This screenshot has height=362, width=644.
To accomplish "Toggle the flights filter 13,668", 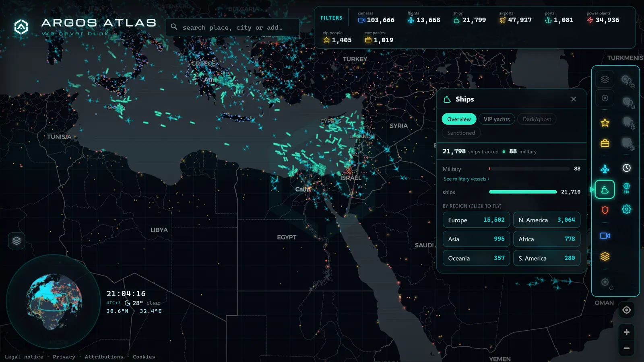I will click(x=423, y=17).
